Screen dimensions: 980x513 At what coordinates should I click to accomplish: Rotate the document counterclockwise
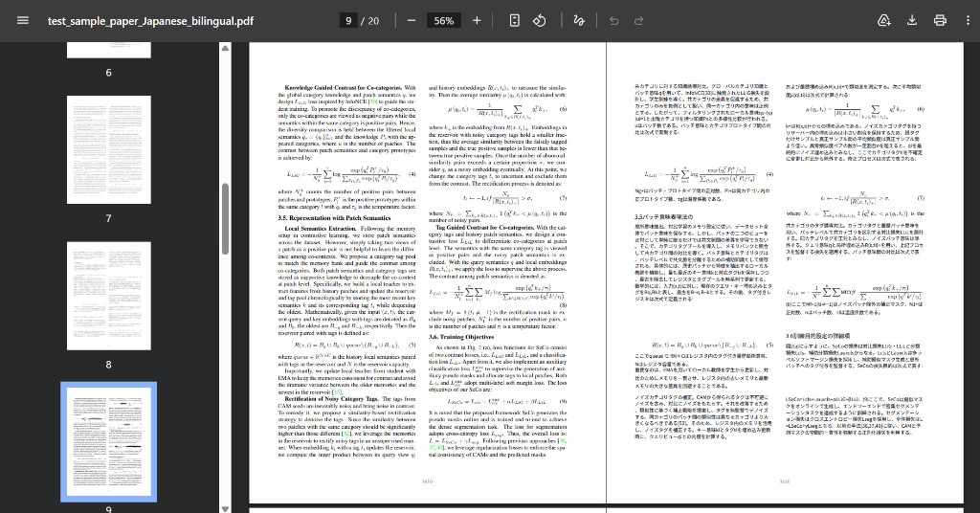540,21
